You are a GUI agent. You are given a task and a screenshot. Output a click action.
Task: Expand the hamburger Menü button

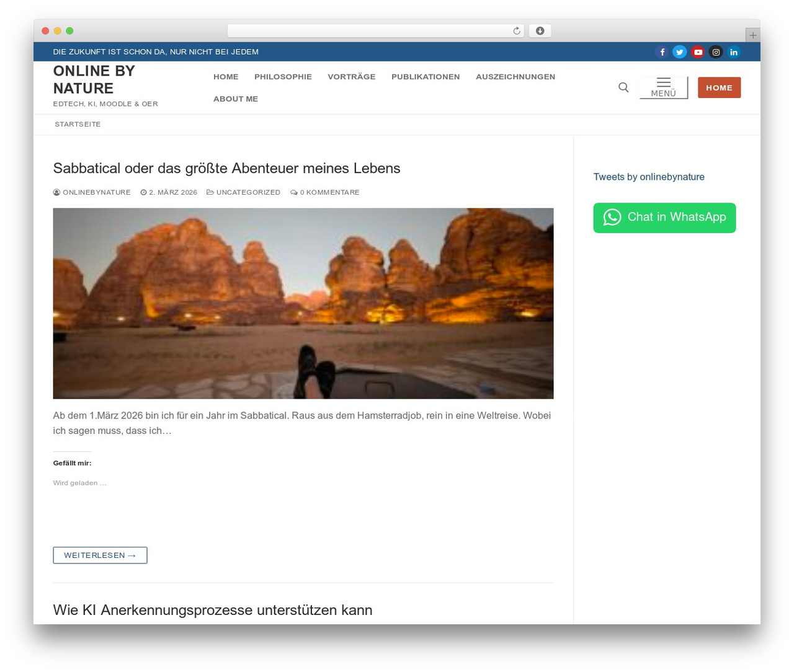(x=664, y=87)
